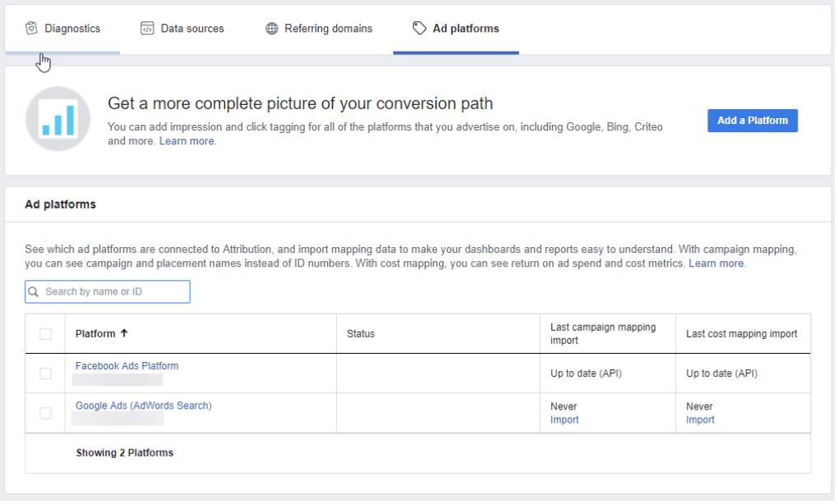Click the bar chart illustration icon
Viewport: 838px width, 504px height.
point(58,118)
